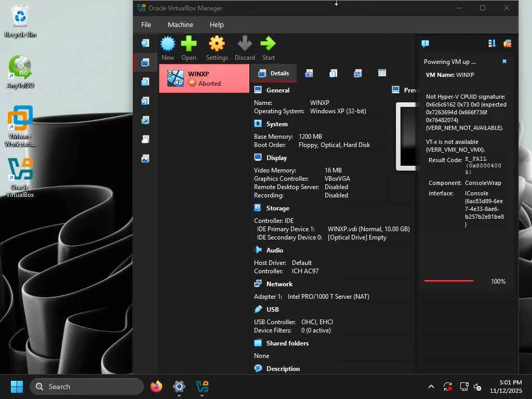Click the WINXP.vdi storage device text
532x399 pixels.
368,229
